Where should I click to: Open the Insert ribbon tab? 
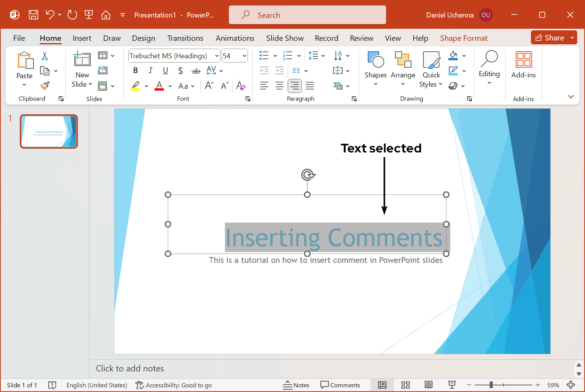[x=82, y=38]
